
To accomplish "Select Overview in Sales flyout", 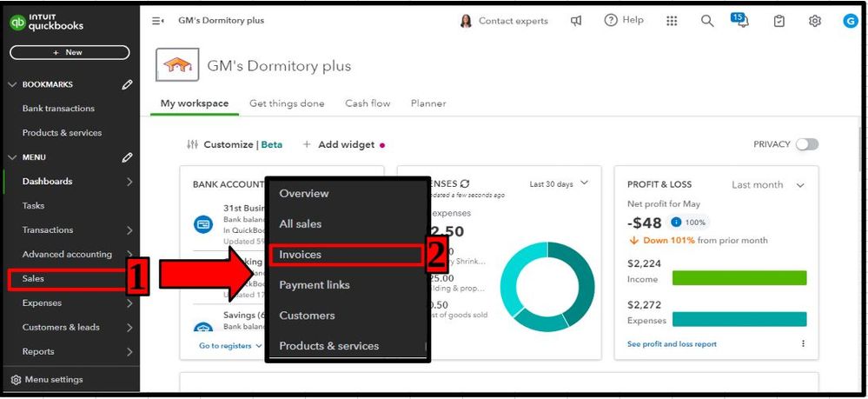I will (x=304, y=193).
